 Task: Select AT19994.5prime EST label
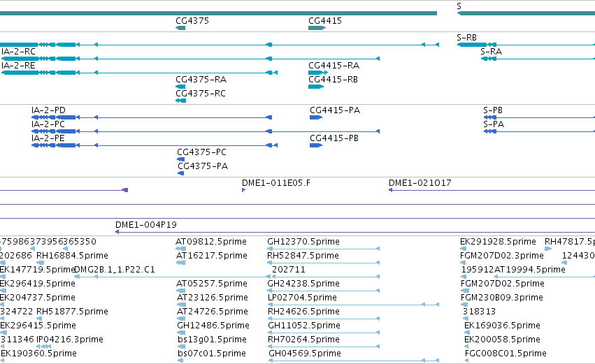530,270
